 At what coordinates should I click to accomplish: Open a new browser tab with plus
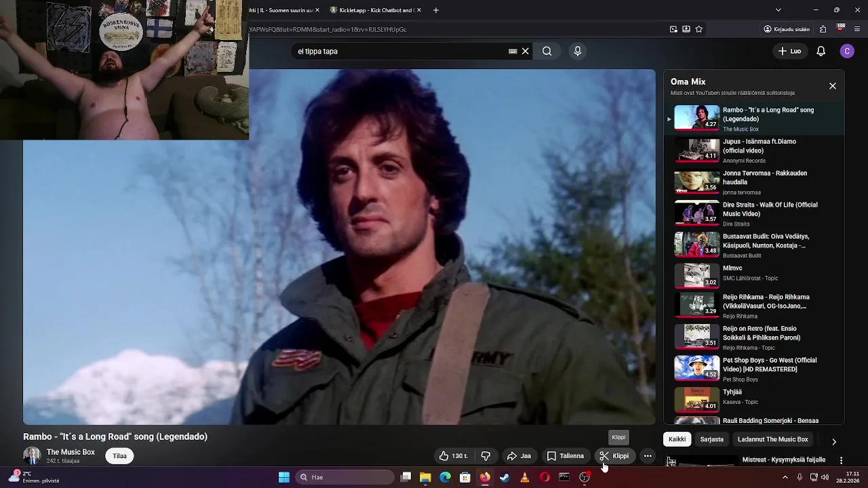[x=436, y=10]
